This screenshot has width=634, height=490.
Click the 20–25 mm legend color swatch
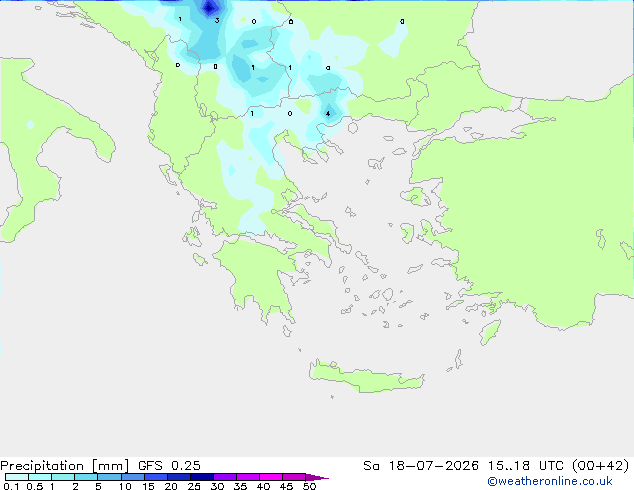click(x=179, y=477)
